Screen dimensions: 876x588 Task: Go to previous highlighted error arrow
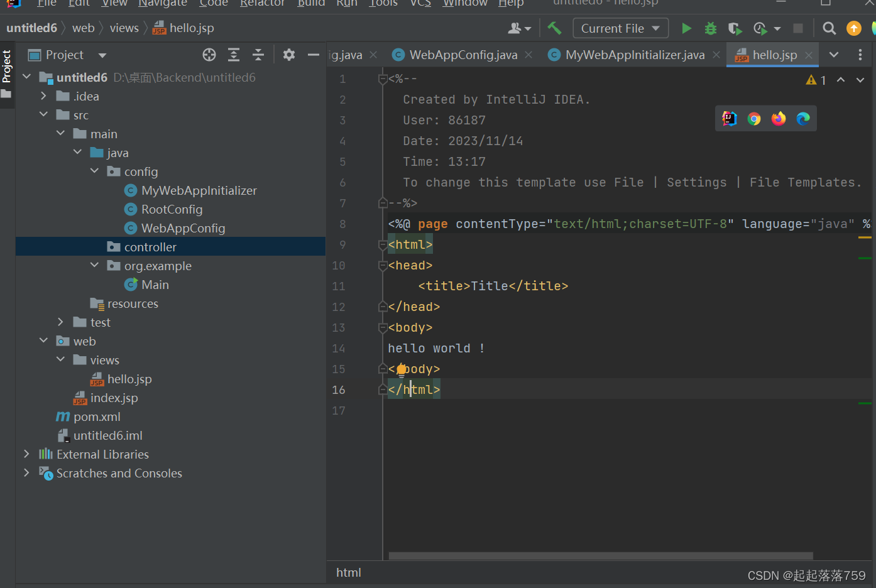click(x=841, y=80)
